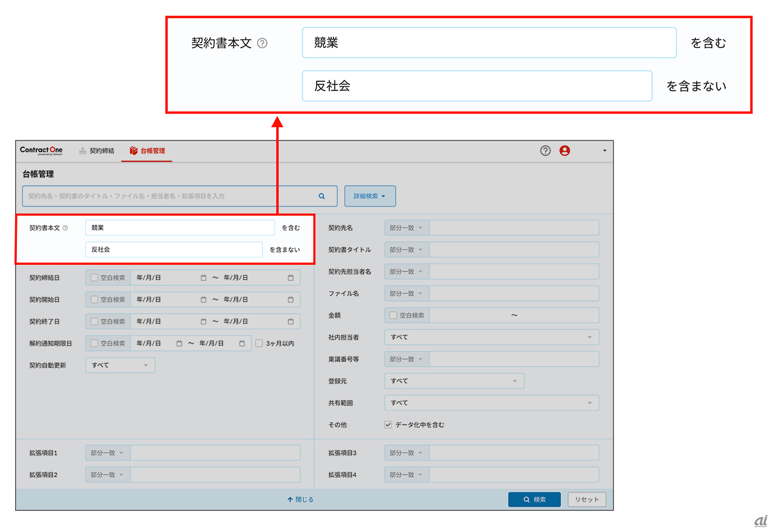The width and height of the screenshot is (772, 532).
Task: Uncheck データ化中を含む checkbox
Action: pyautogui.click(x=388, y=425)
